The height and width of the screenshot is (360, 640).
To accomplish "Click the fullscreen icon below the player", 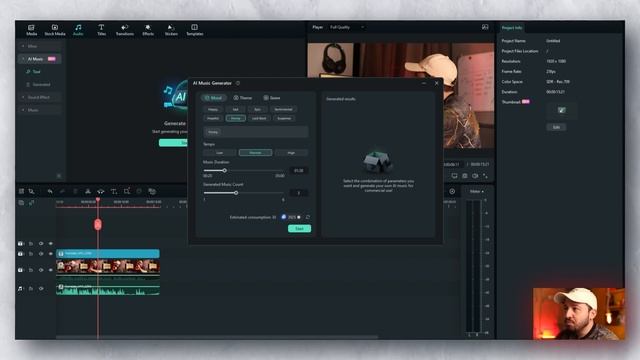I will coord(485,176).
